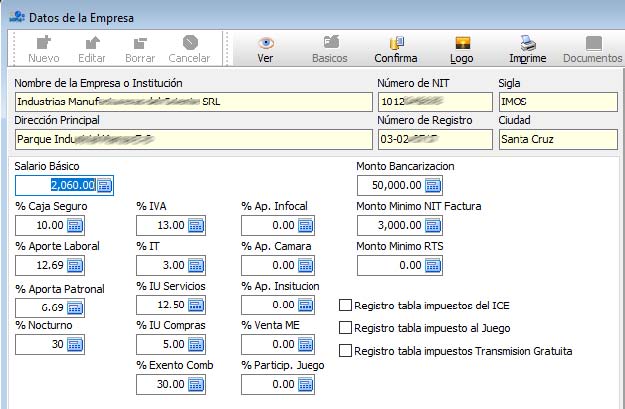The width and height of the screenshot is (625, 409).
Task: Click the Número de Registro field
Action: point(435,140)
